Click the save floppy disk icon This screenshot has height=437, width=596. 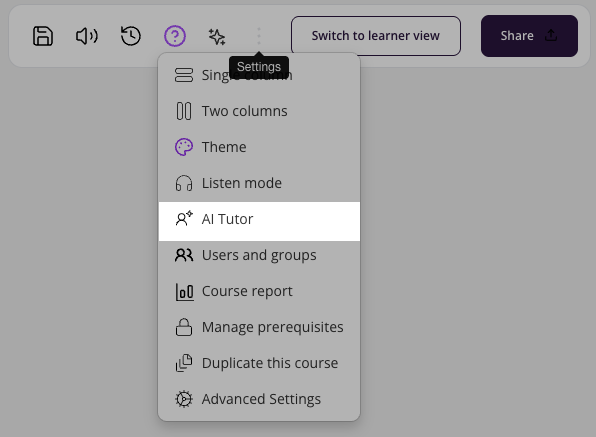coord(43,36)
